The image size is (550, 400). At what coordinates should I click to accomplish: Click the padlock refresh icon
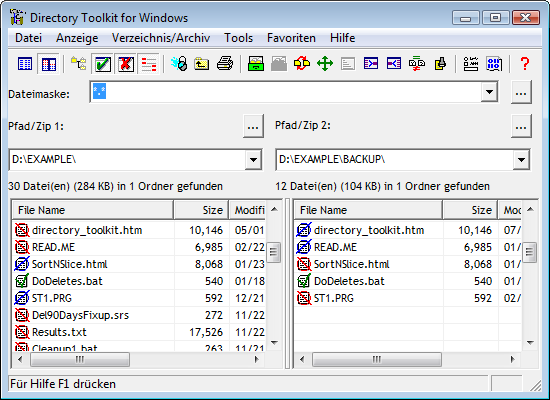[x=179, y=64]
